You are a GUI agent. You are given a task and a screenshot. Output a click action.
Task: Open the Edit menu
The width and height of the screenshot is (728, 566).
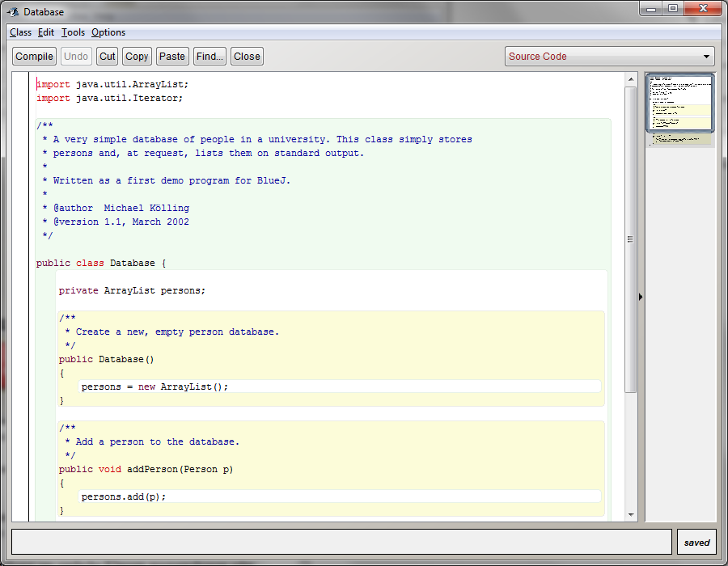46,32
